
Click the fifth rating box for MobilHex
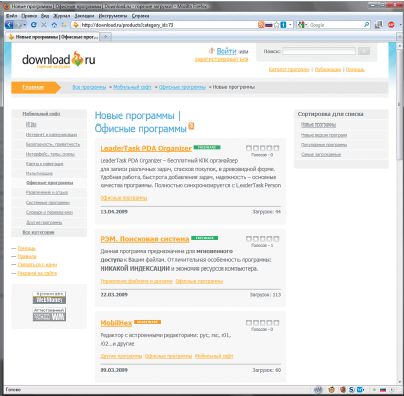276,323
